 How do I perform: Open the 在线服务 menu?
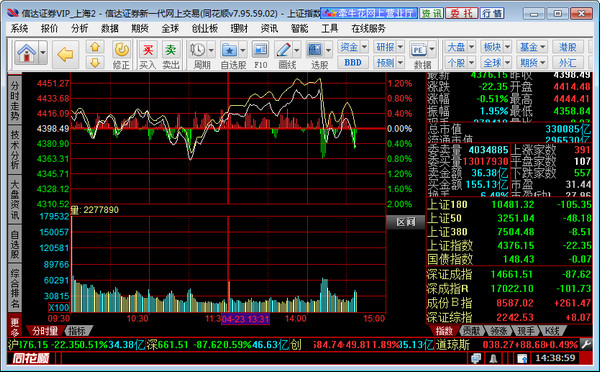(368, 28)
